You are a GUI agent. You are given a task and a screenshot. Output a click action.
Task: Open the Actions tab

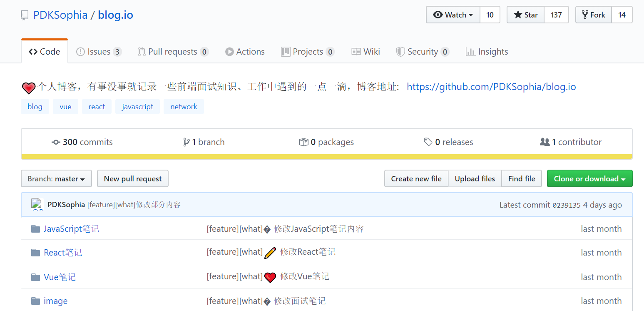tap(245, 52)
